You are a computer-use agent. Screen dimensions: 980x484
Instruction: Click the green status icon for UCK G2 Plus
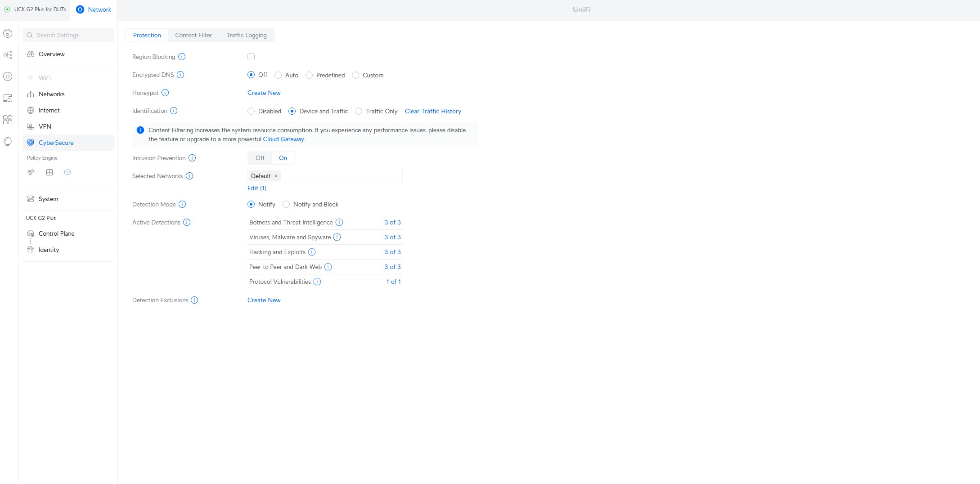point(7,9)
